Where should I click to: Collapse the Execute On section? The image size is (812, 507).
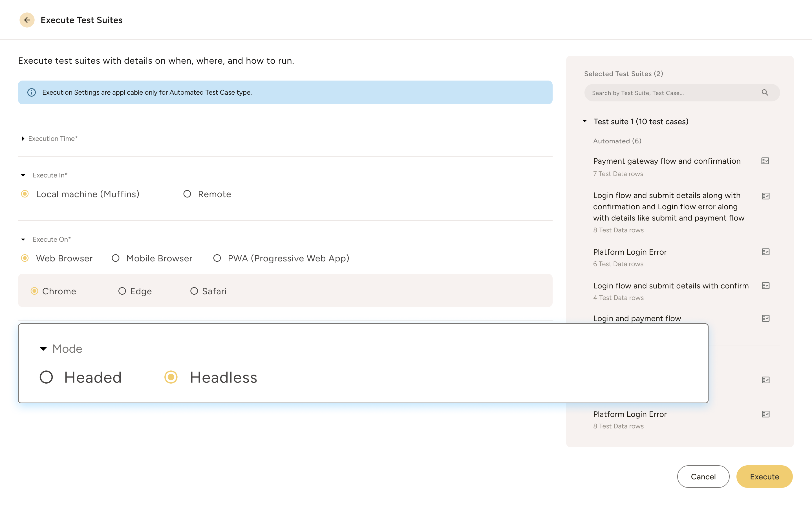pyautogui.click(x=23, y=239)
